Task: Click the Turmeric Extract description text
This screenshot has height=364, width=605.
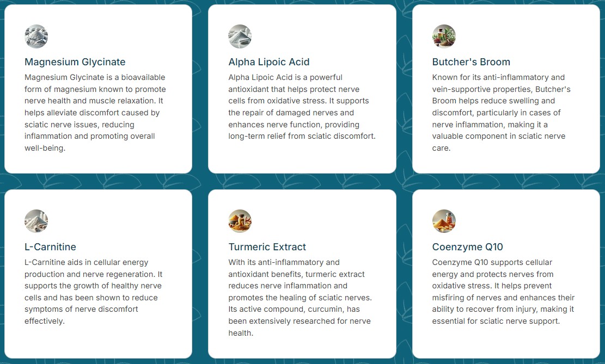Action: [300, 297]
